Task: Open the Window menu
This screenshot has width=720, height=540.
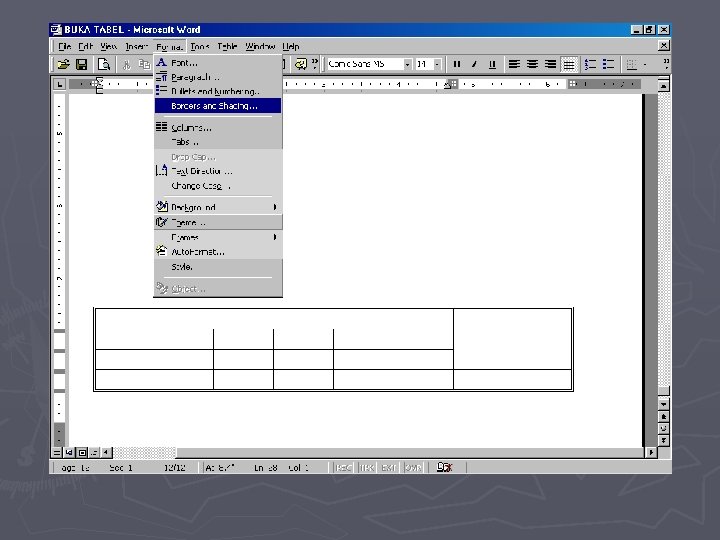Action: coord(260,46)
